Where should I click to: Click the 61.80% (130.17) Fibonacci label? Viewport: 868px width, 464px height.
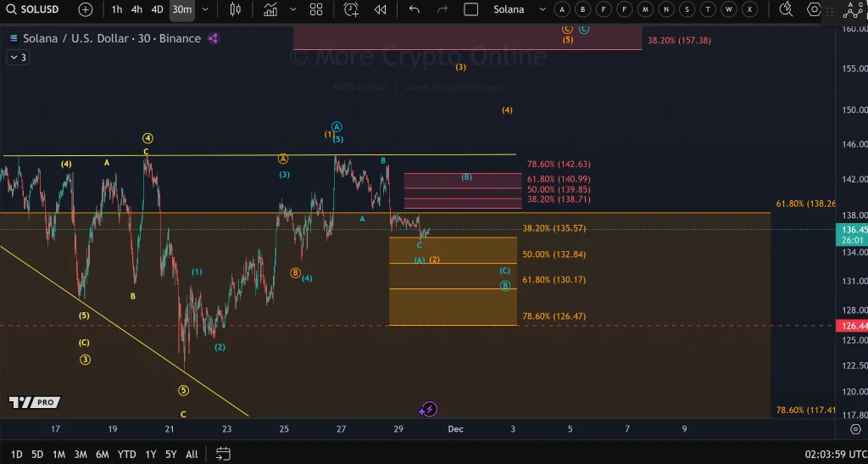554,280
